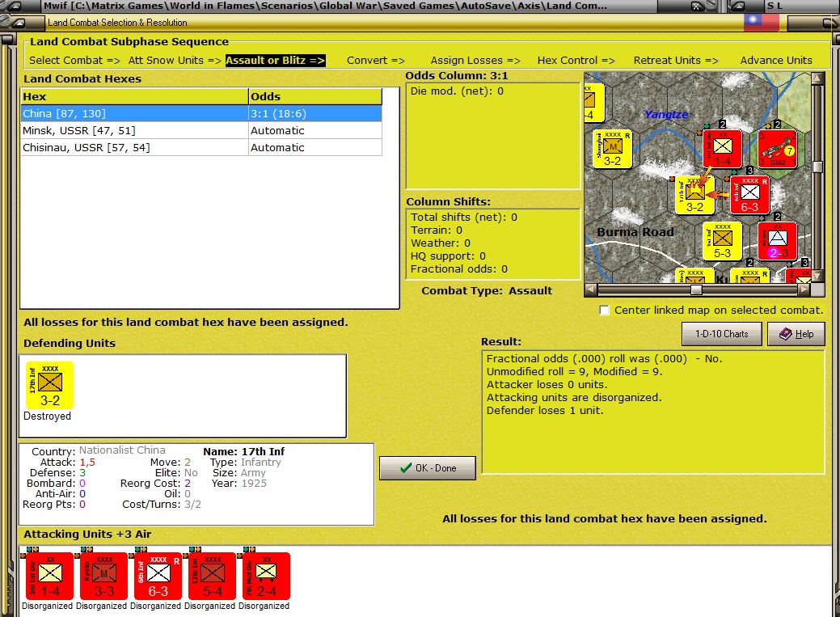Select the Select Combat subphase step
Screen dimensions: 840x617
pos(74,60)
